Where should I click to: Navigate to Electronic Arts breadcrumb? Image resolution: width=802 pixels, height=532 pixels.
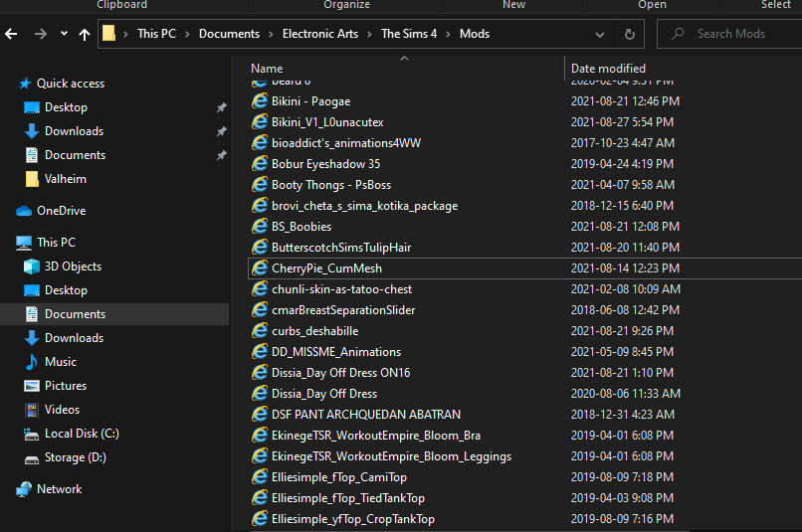(320, 34)
